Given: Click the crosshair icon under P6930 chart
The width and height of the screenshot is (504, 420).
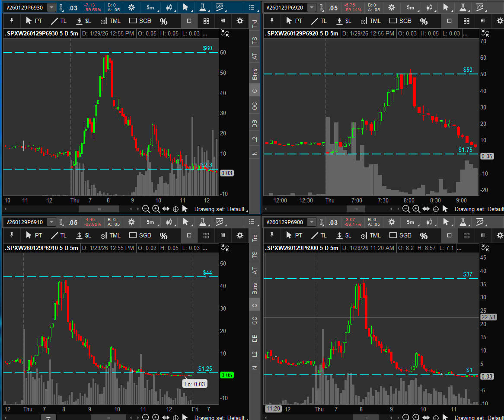Looking at the screenshot, I should click(175, 209).
